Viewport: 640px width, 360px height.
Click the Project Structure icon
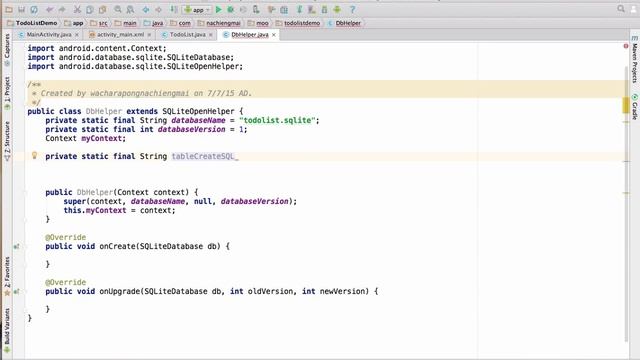(284, 9)
